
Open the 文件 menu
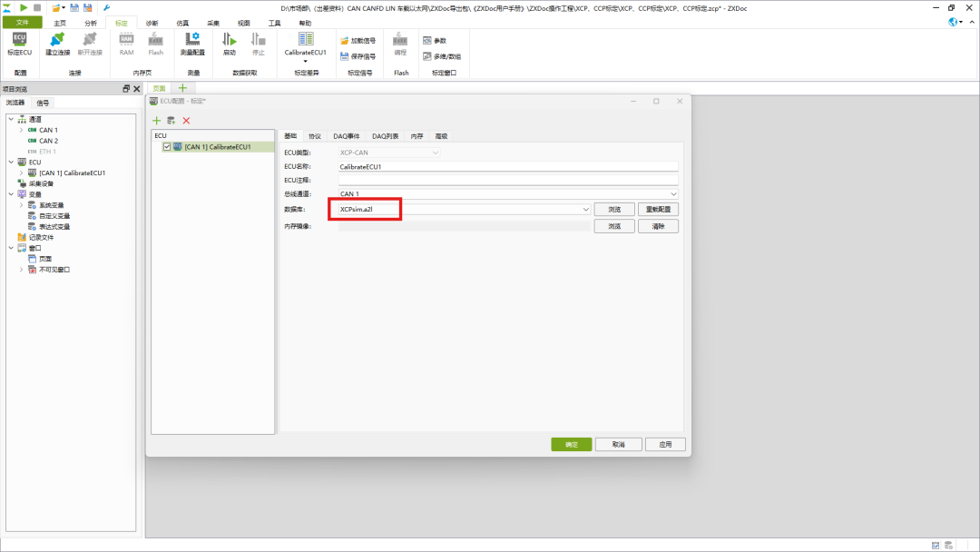tap(23, 23)
